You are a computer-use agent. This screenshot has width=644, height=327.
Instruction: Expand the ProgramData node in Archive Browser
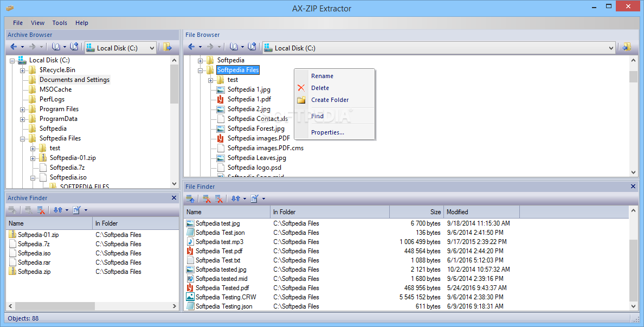point(23,119)
